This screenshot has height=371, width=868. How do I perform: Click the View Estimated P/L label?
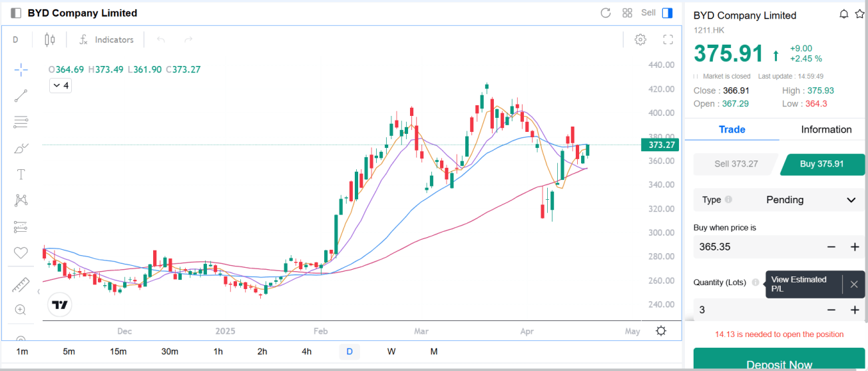pyautogui.click(x=799, y=284)
